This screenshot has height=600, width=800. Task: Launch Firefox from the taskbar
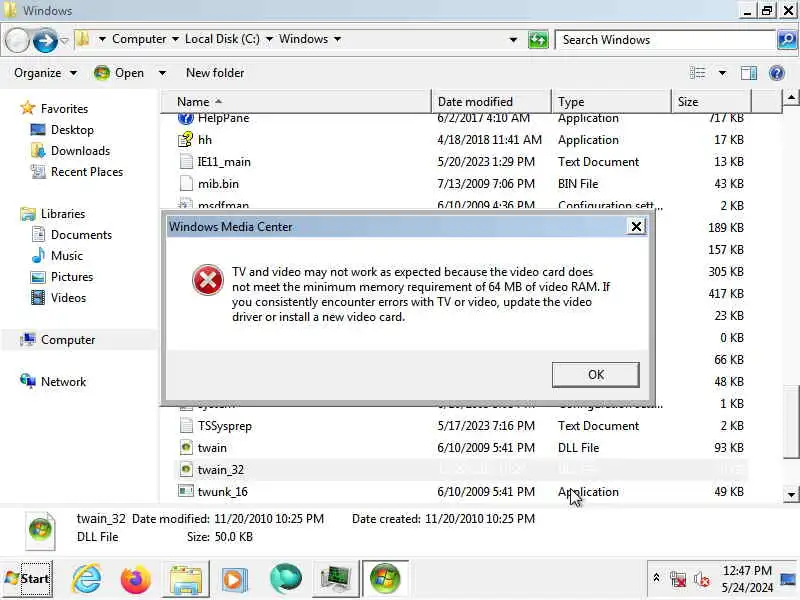136,579
